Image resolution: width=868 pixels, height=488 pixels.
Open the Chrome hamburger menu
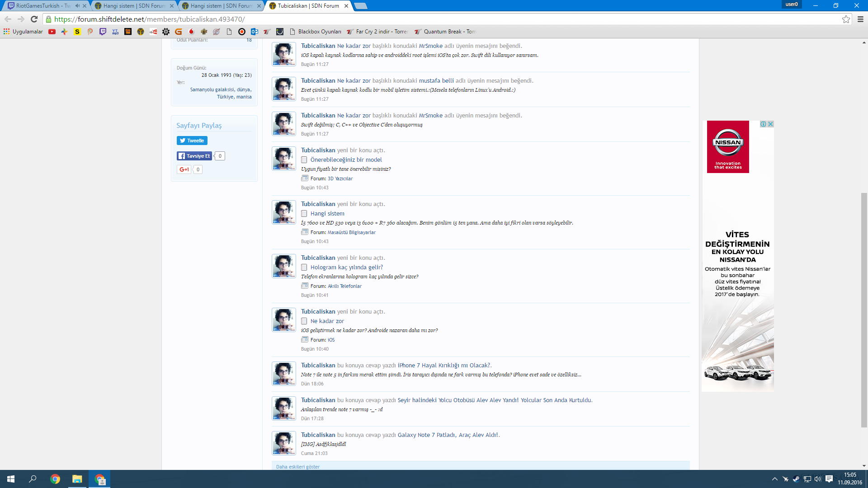point(860,19)
